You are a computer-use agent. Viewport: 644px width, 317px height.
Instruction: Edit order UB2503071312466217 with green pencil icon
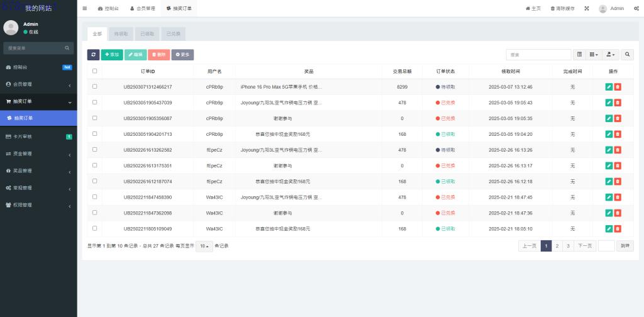tap(609, 87)
